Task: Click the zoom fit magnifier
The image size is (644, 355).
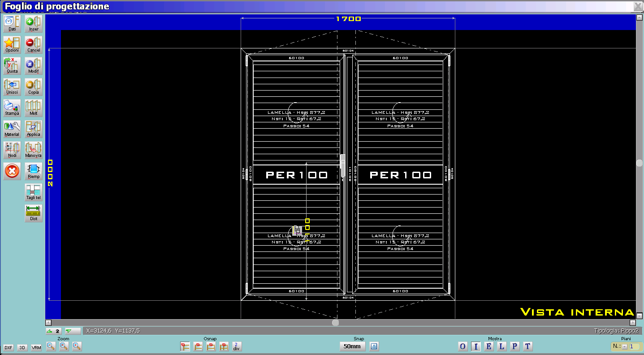Action: coord(64,346)
